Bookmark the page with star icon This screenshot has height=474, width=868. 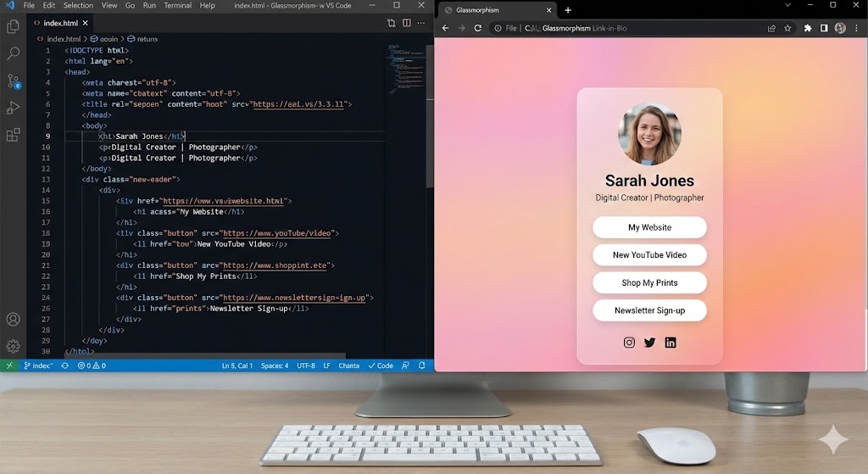(x=787, y=28)
